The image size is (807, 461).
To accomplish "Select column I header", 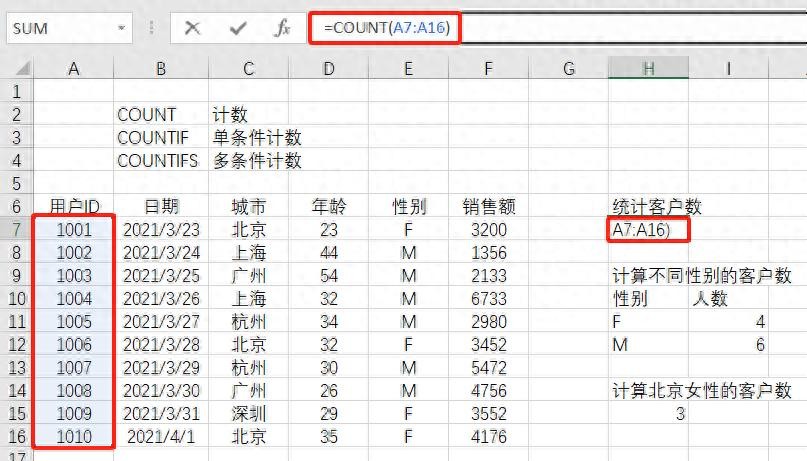I will (x=728, y=68).
